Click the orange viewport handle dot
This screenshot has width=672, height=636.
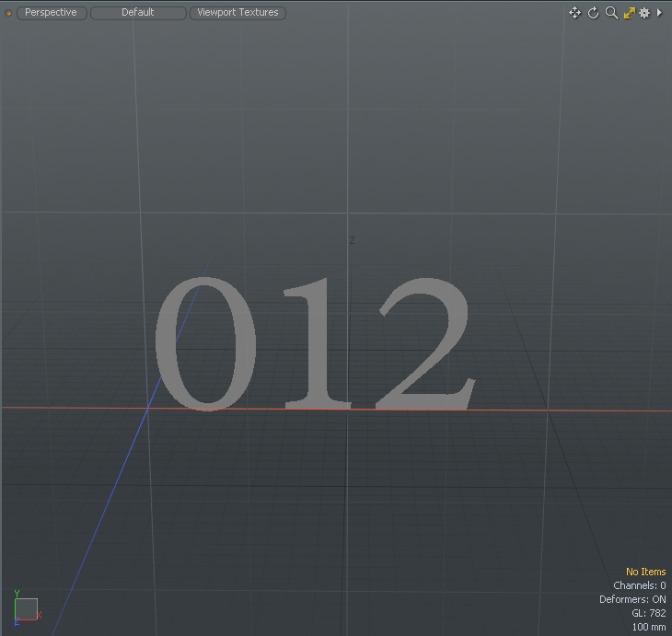point(8,13)
